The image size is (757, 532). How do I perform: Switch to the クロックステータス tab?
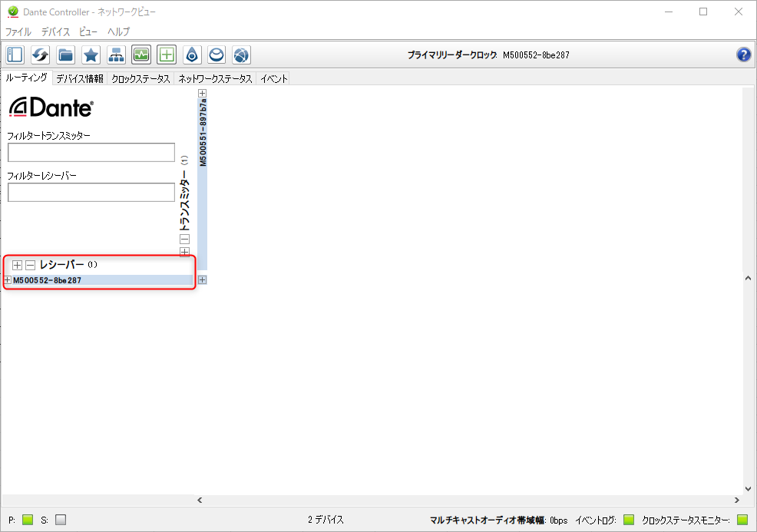[x=140, y=79]
